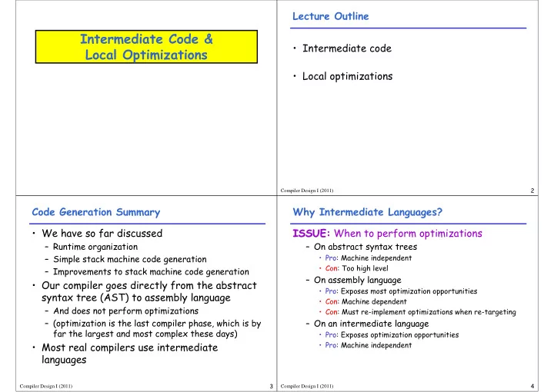
Task: Click 'On assembly language' sub-bullet
Action: coord(358,280)
